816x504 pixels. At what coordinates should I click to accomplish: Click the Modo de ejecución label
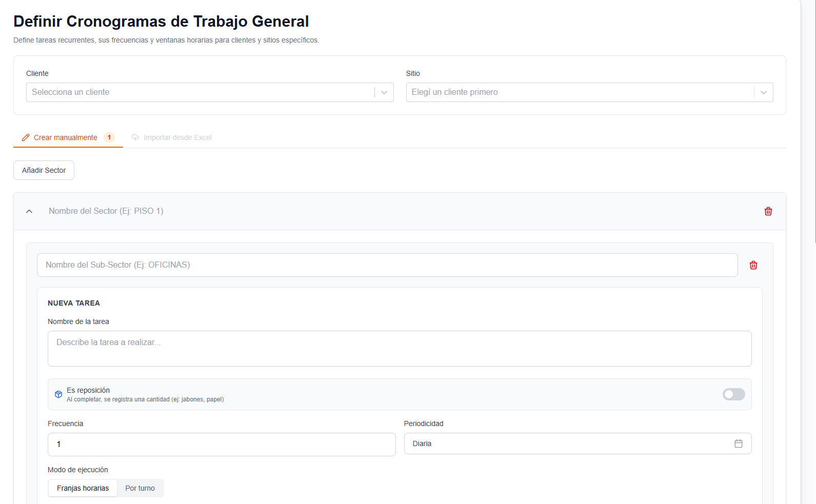click(78, 470)
